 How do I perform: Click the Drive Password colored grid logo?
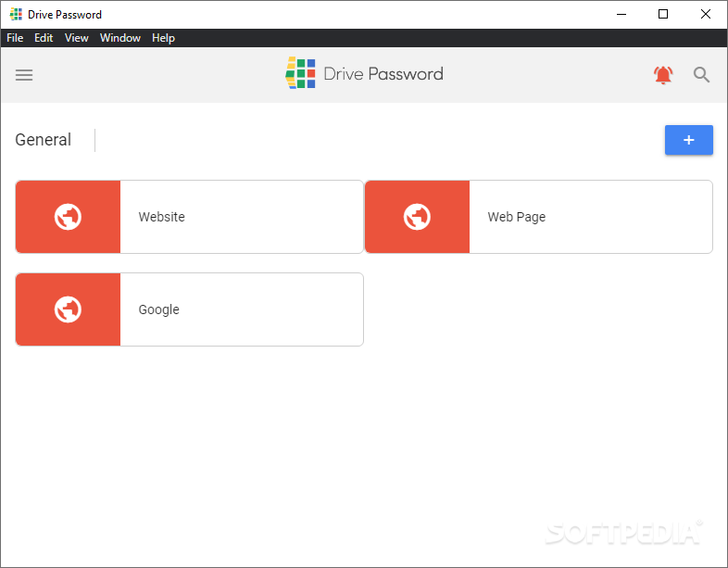pyautogui.click(x=300, y=73)
